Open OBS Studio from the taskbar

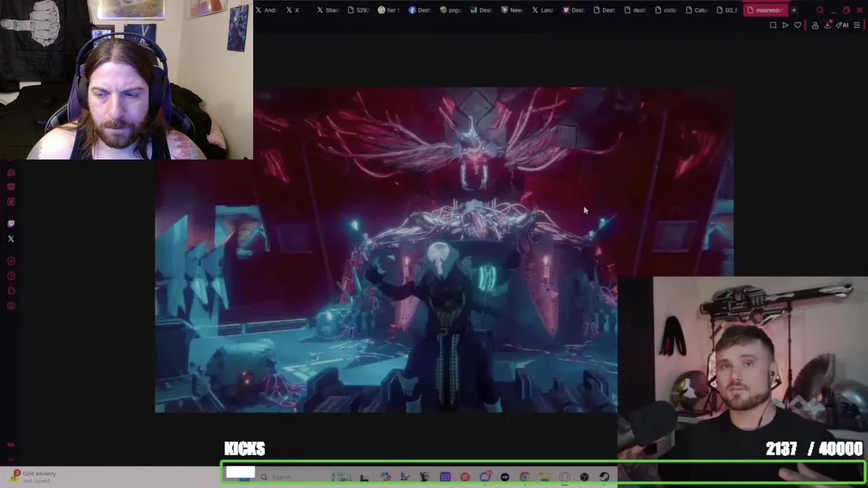pyautogui.click(x=585, y=477)
